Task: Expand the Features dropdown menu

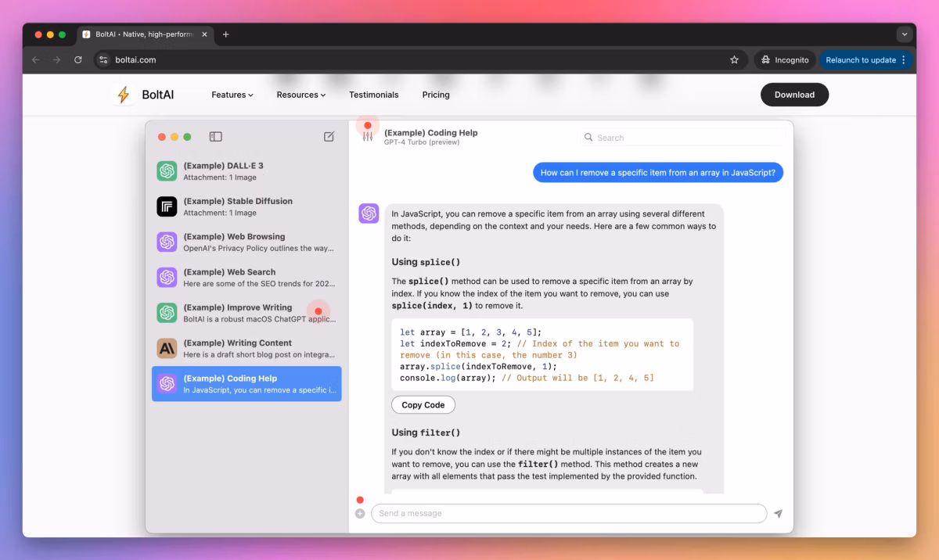Action: [232, 95]
